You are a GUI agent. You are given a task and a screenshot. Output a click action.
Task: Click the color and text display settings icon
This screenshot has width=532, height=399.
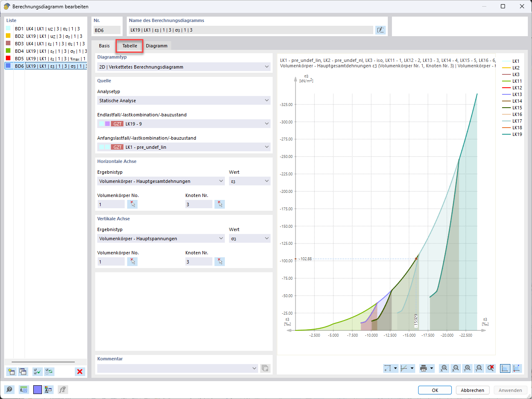click(x=49, y=389)
